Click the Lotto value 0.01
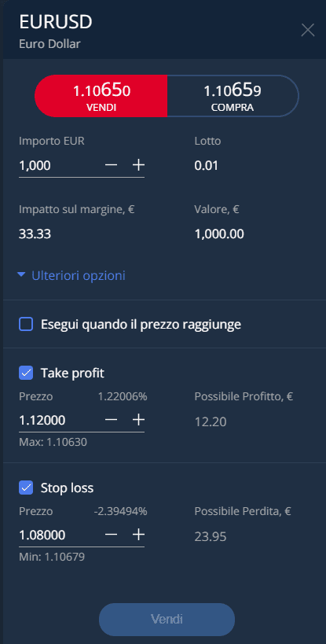 [x=207, y=166]
